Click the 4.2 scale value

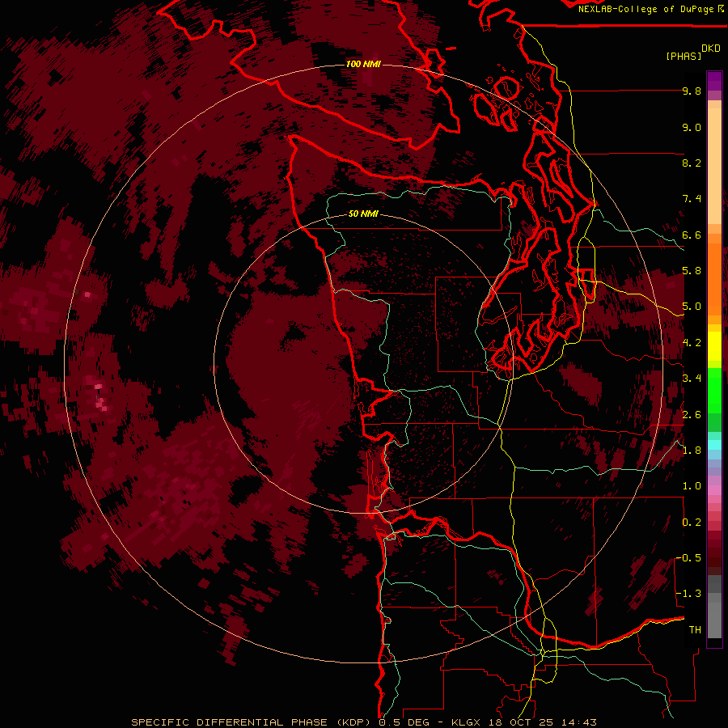692,343
